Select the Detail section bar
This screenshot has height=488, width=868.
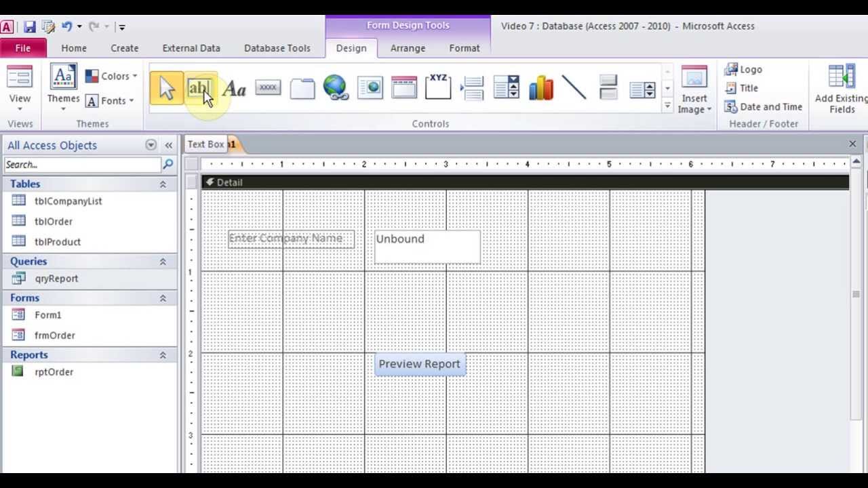[x=526, y=182]
